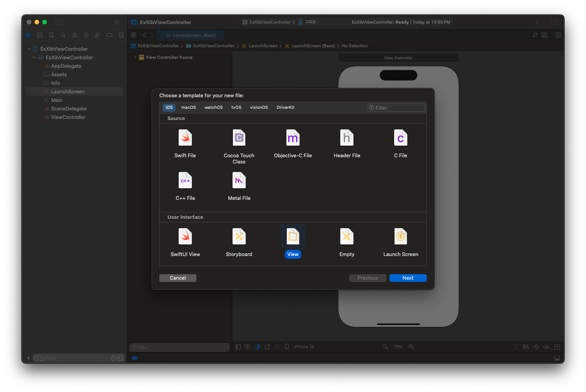Select the View template icon

click(x=293, y=236)
